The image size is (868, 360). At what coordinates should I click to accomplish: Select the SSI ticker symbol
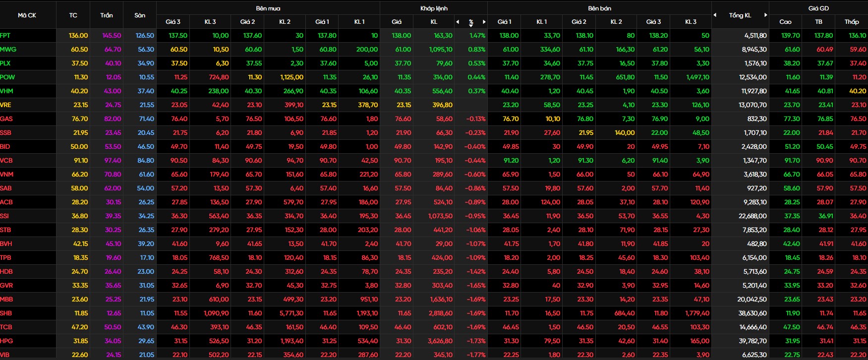point(5,216)
